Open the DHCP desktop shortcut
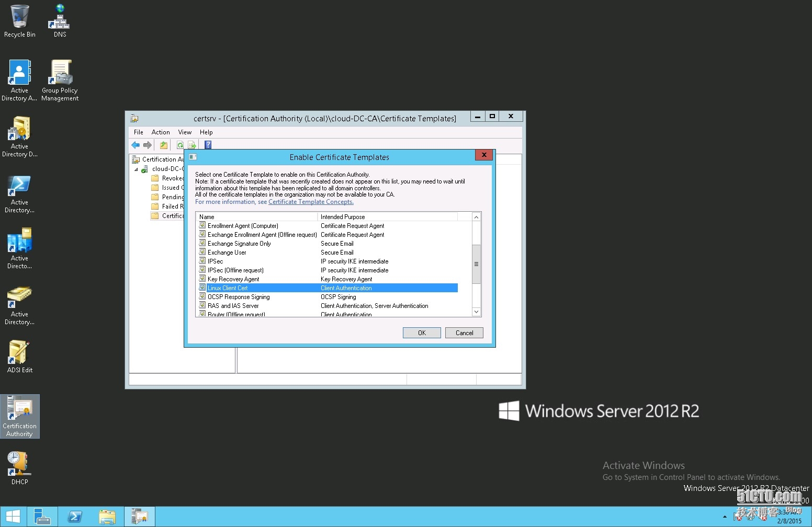812x527 pixels. click(x=19, y=468)
